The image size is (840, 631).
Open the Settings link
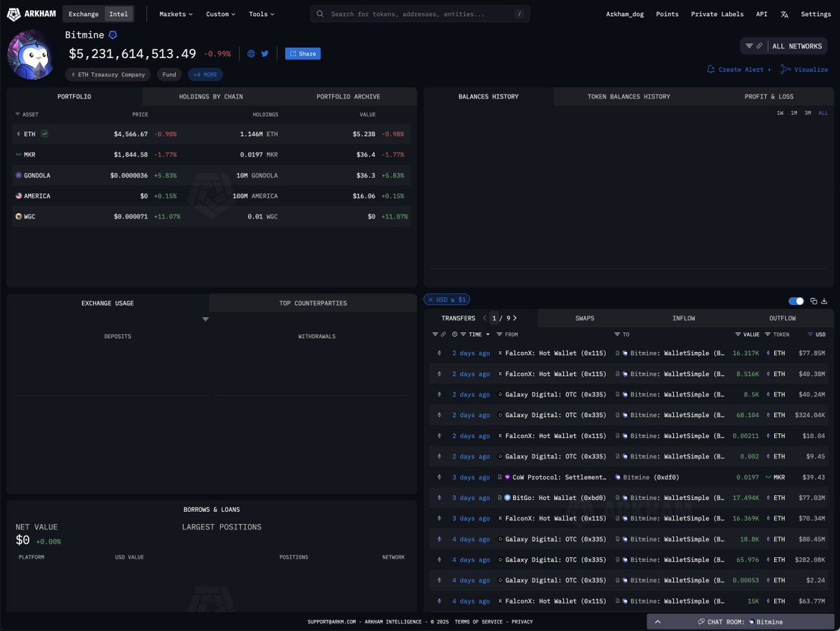click(816, 14)
